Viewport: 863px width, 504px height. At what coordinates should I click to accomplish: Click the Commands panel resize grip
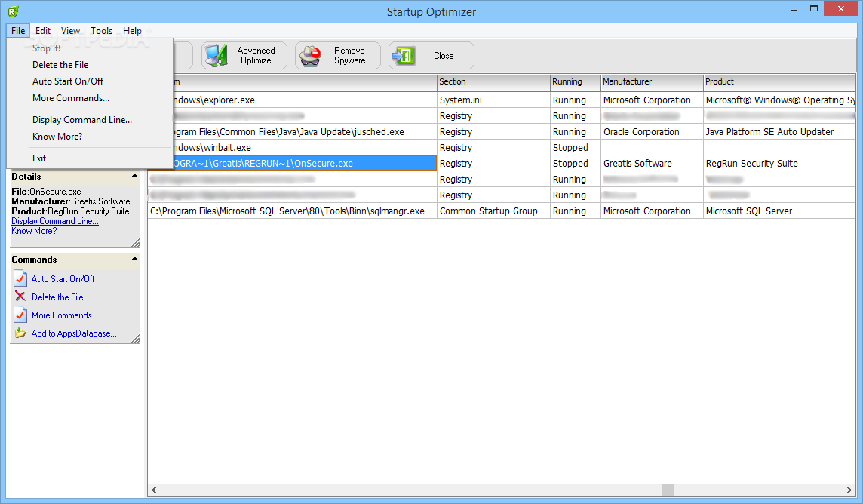[x=135, y=340]
